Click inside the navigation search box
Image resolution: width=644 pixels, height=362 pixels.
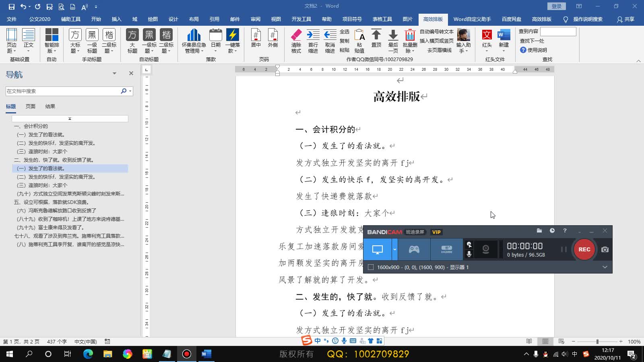coord(64,91)
